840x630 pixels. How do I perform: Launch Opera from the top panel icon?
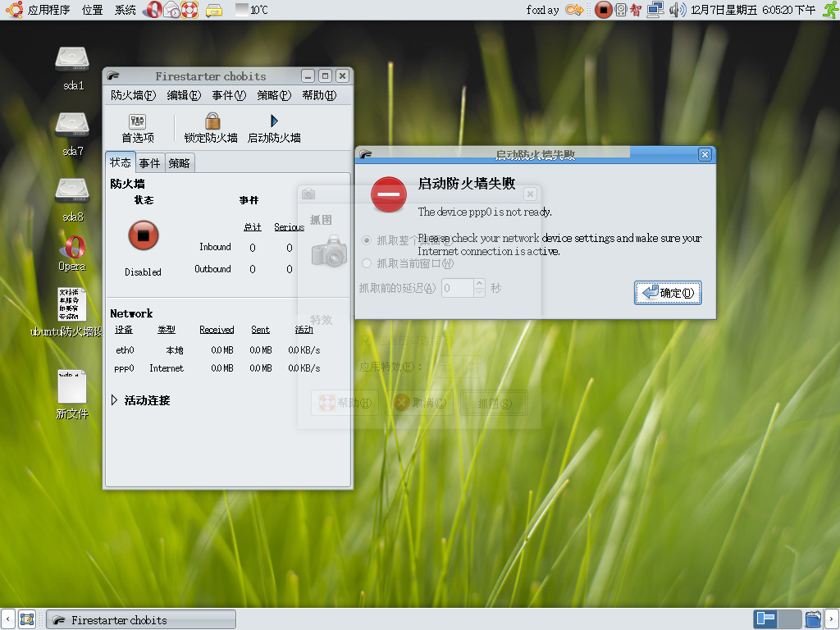[152, 10]
